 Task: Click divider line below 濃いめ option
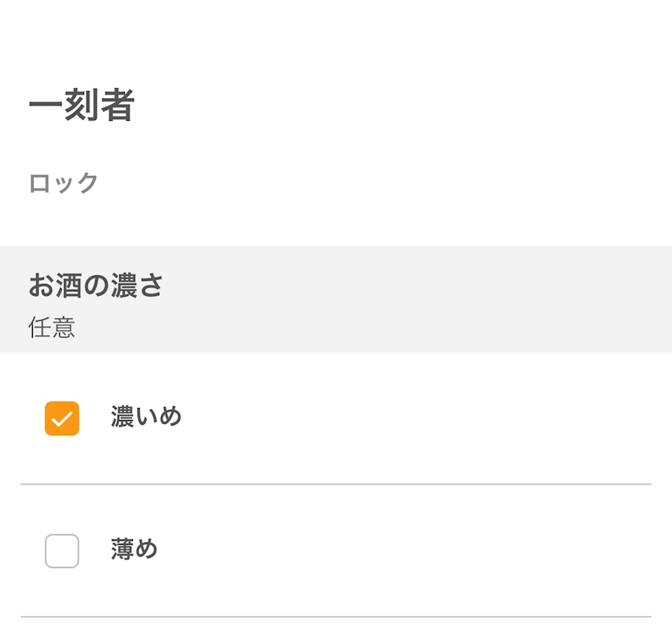tap(336, 484)
